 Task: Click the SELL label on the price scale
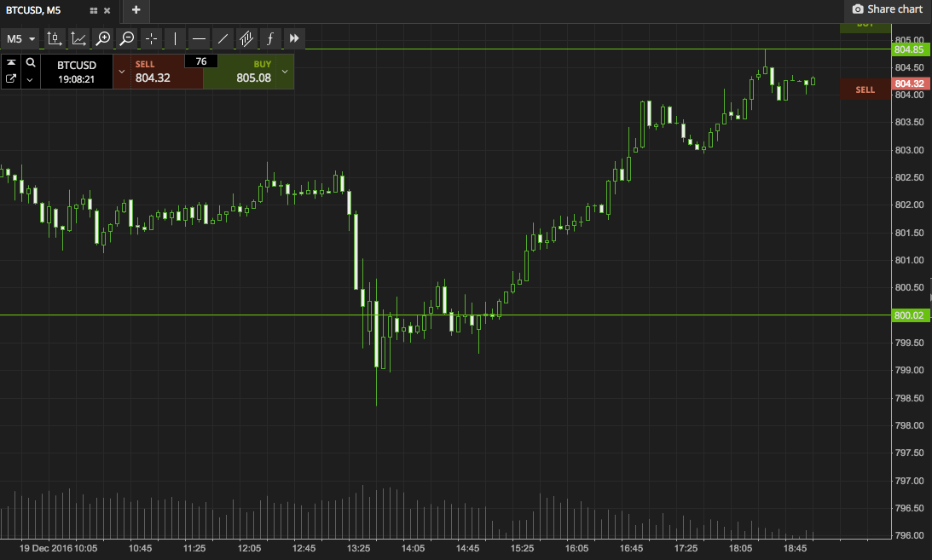coord(865,89)
